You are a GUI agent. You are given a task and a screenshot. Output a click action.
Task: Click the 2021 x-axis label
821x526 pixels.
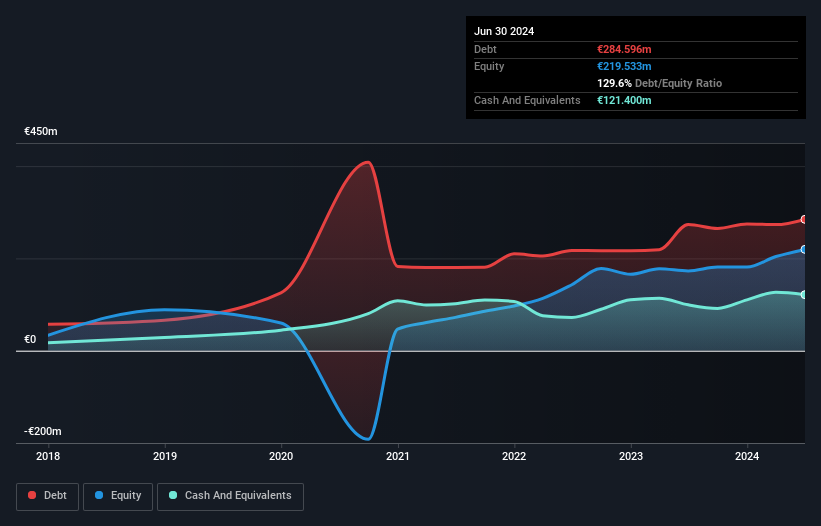pos(398,456)
